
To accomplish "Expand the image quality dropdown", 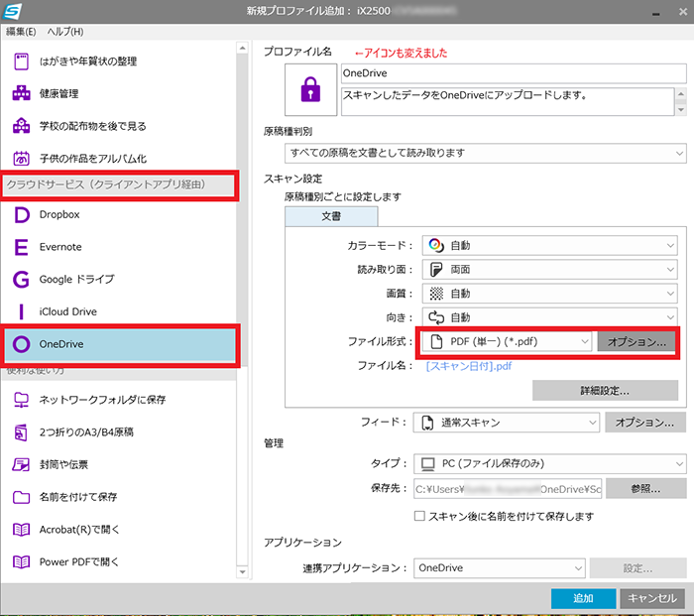I will coord(549,294).
